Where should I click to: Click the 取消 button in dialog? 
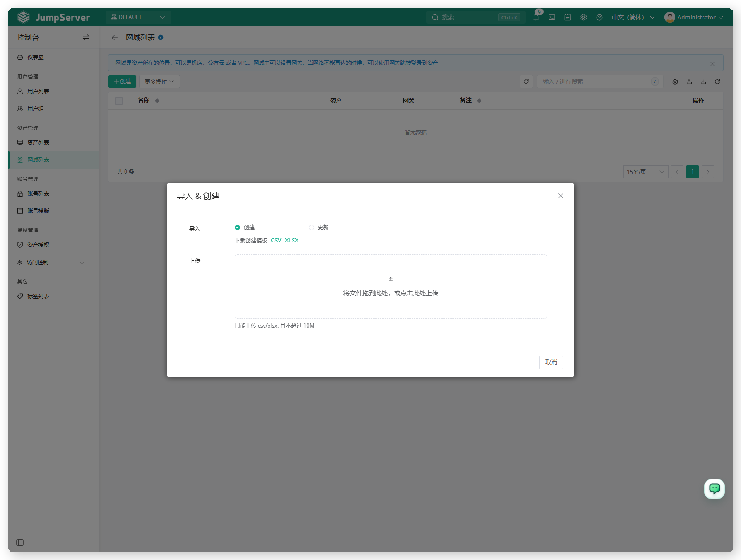click(551, 362)
